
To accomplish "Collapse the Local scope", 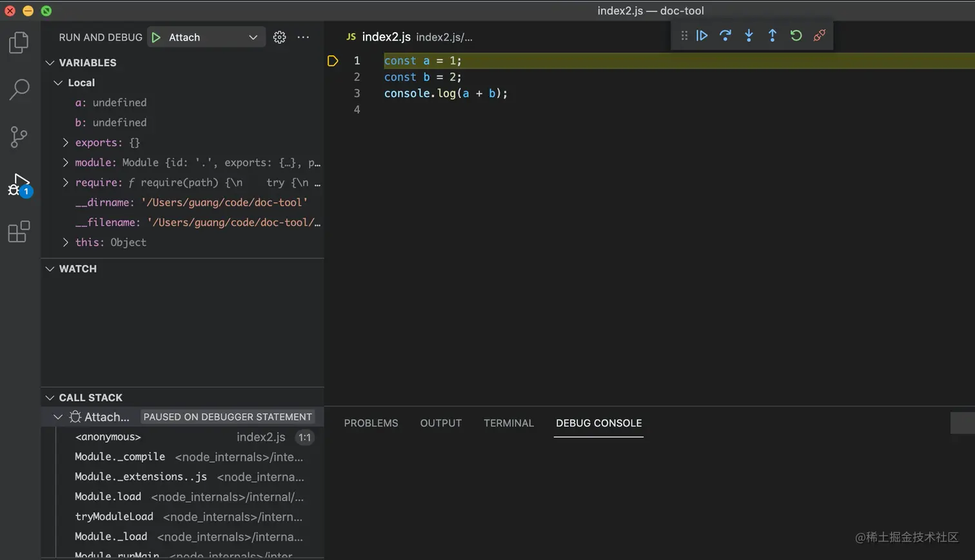I will click(58, 82).
